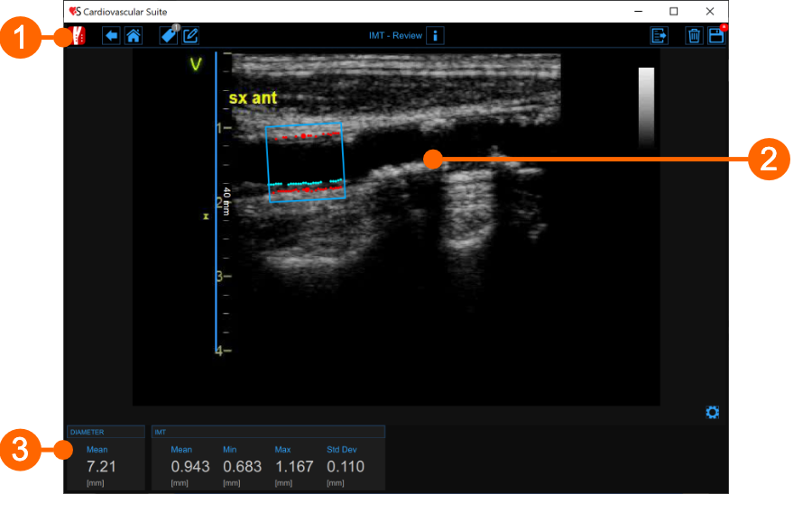Open the info icon beside IMT - Review
Image resolution: width=812 pixels, height=512 pixels.
436,36
